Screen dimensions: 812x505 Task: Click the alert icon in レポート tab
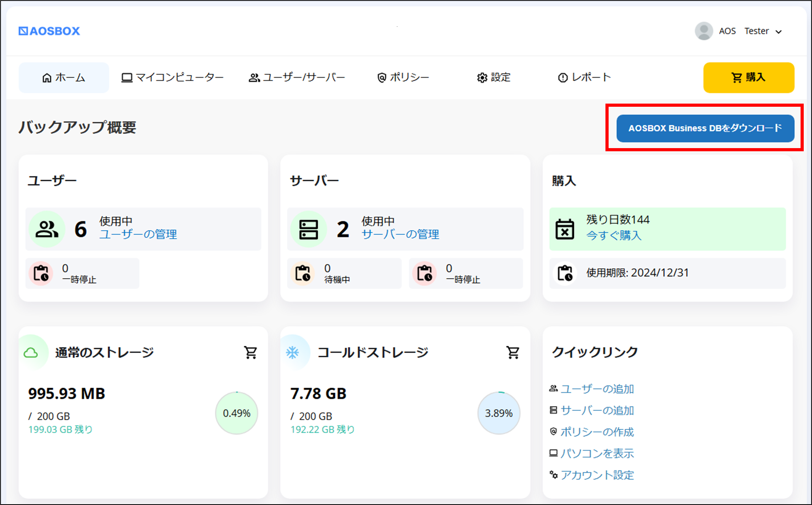pos(563,78)
